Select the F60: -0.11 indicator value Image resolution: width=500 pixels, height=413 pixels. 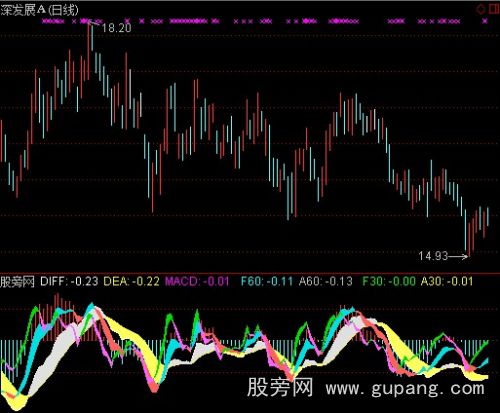pos(267,282)
